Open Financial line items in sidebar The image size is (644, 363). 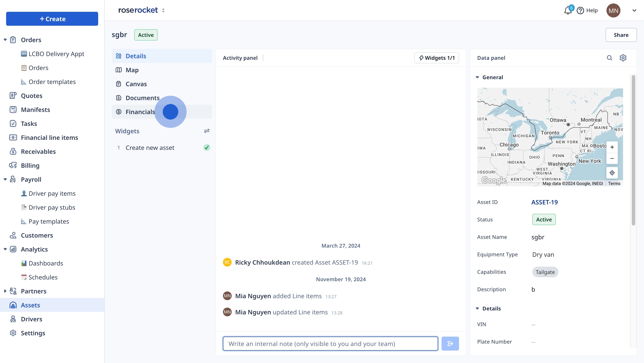[x=49, y=137]
